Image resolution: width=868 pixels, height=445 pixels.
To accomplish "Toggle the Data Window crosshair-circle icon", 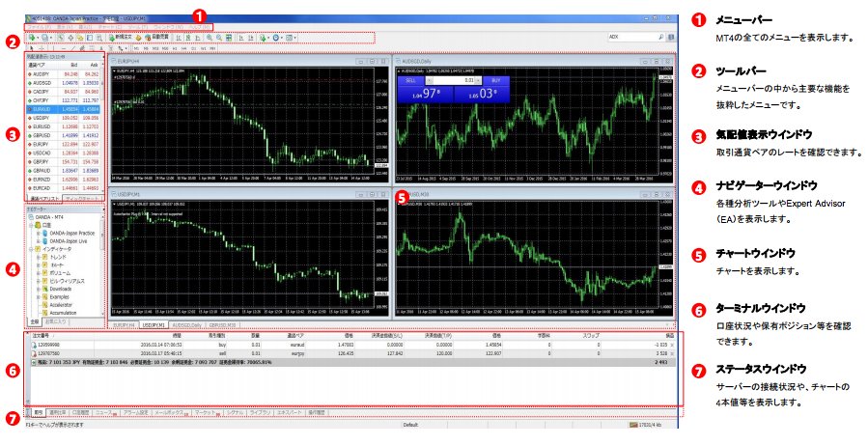I will coord(70,38).
